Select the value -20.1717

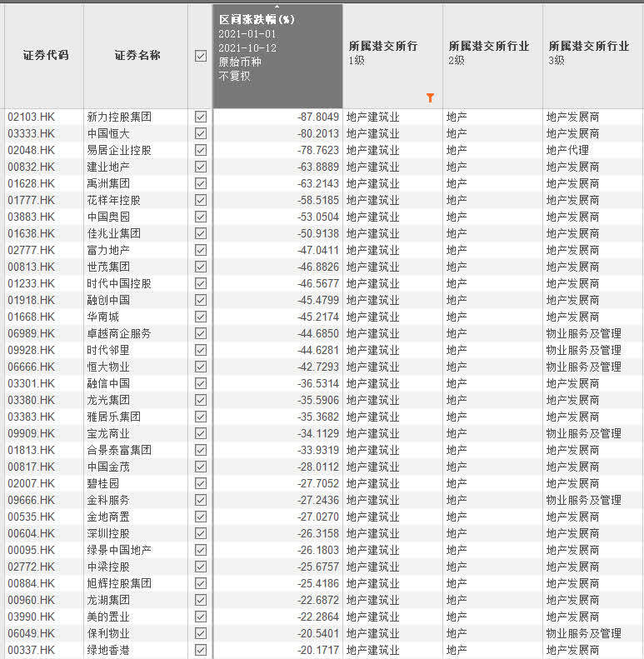pos(317,650)
